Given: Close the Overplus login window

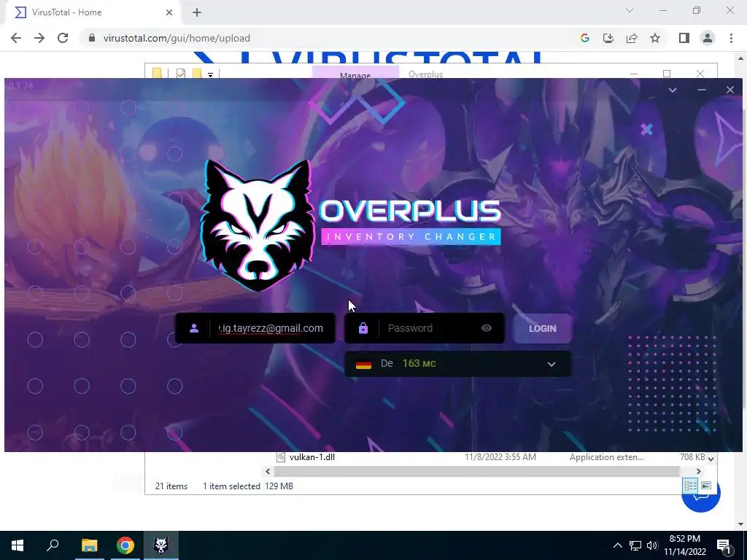Looking at the screenshot, I should point(729,90).
